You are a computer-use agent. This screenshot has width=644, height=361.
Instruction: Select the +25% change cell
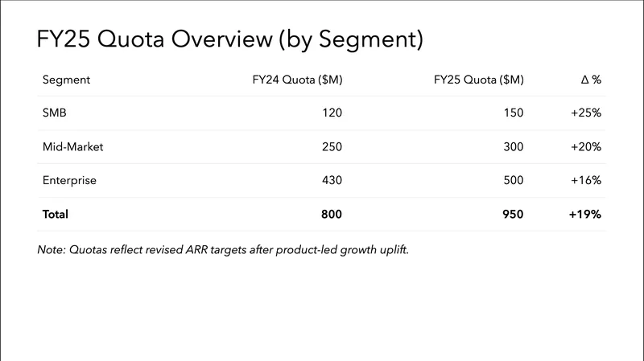tap(586, 113)
